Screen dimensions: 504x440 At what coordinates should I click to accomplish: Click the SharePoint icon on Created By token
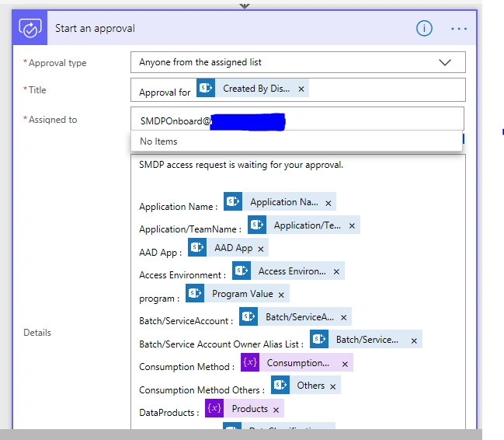tap(206, 88)
